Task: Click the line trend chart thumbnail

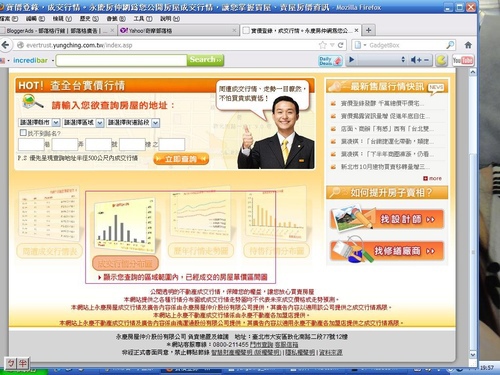Action: click(200, 214)
